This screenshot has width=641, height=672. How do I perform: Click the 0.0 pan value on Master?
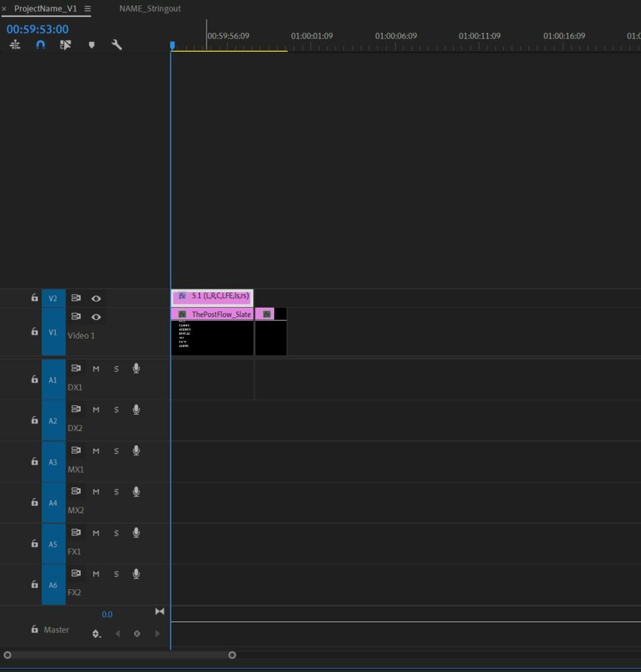point(107,614)
